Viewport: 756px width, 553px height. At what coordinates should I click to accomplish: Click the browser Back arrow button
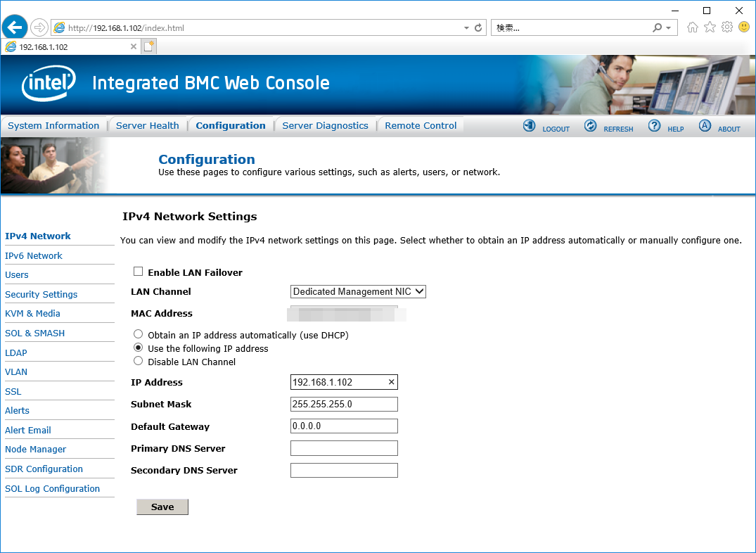(15, 27)
